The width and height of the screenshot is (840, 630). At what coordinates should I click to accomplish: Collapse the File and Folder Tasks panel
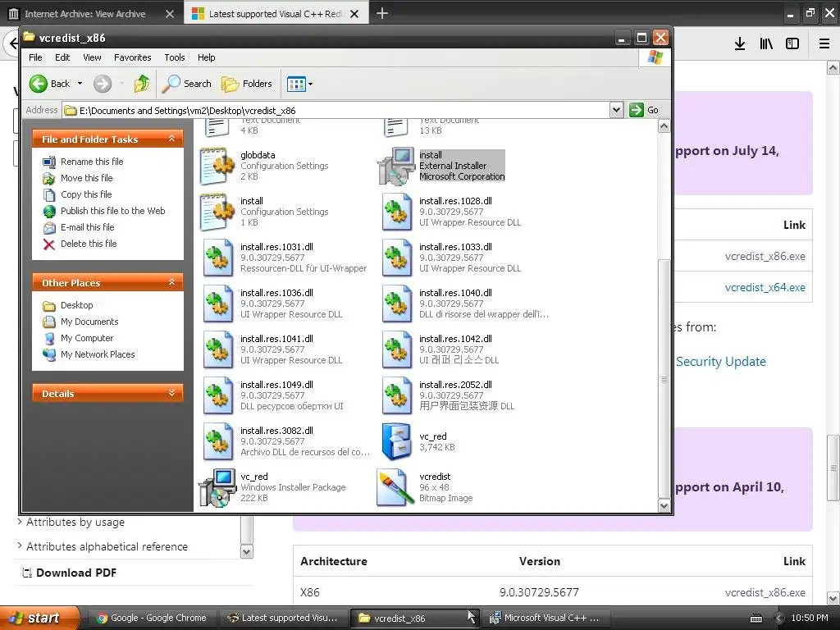pos(171,139)
